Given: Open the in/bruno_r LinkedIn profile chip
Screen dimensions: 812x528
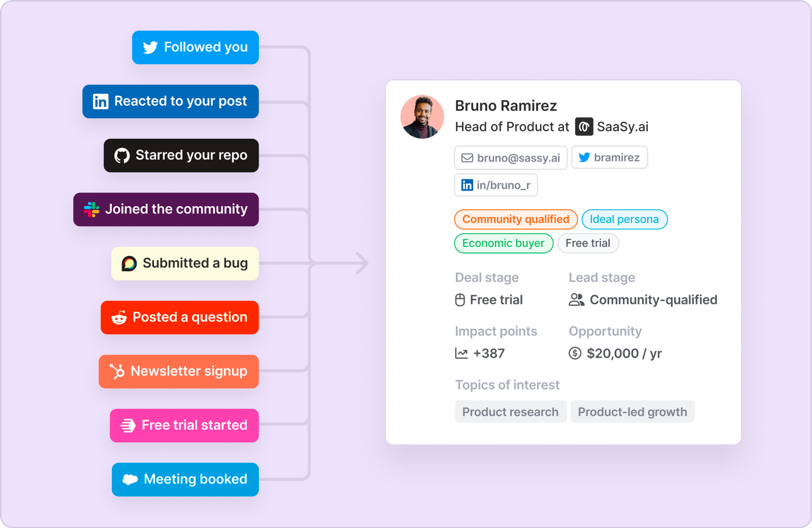Looking at the screenshot, I should pos(495,185).
